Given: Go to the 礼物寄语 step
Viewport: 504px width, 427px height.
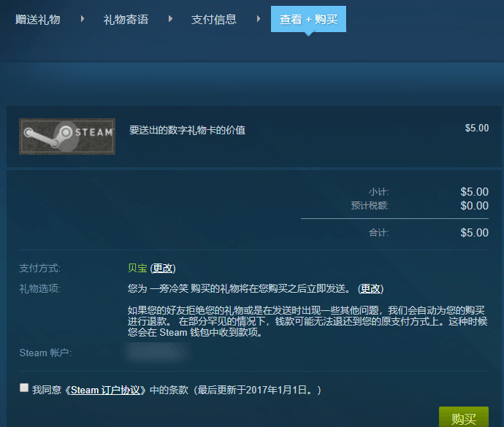Looking at the screenshot, I should coord(126,20).
